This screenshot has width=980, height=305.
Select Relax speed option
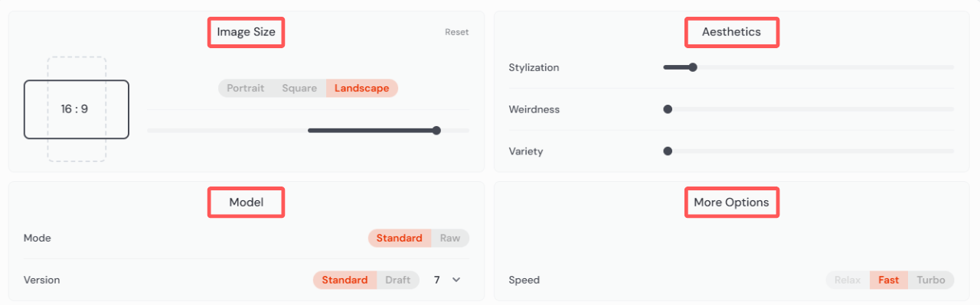(848, 280)
